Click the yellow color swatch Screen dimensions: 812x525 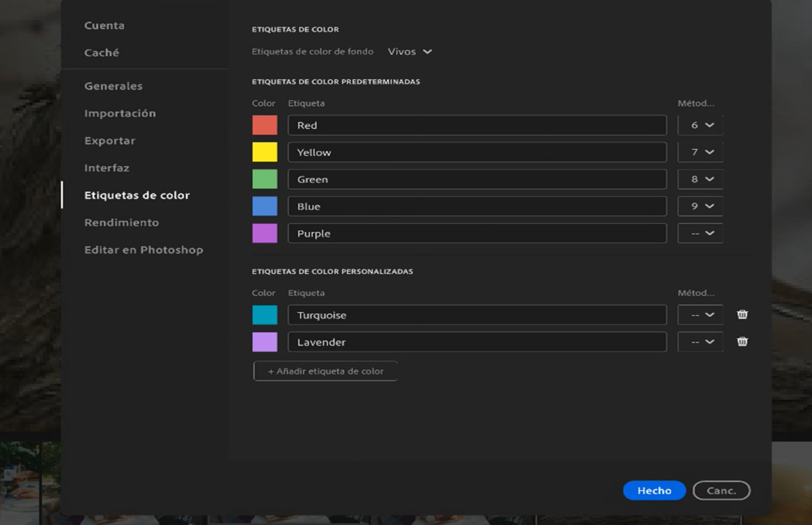click(x=265, y=152)
